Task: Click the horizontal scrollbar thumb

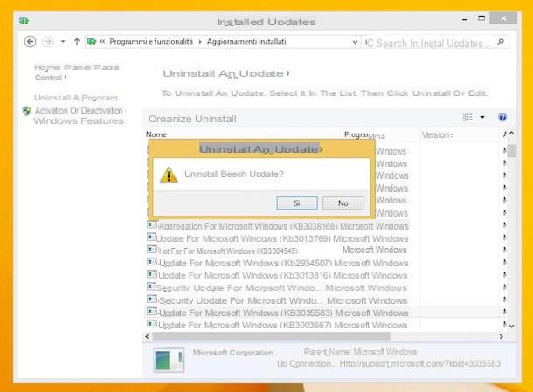Action: pos(271,336)
